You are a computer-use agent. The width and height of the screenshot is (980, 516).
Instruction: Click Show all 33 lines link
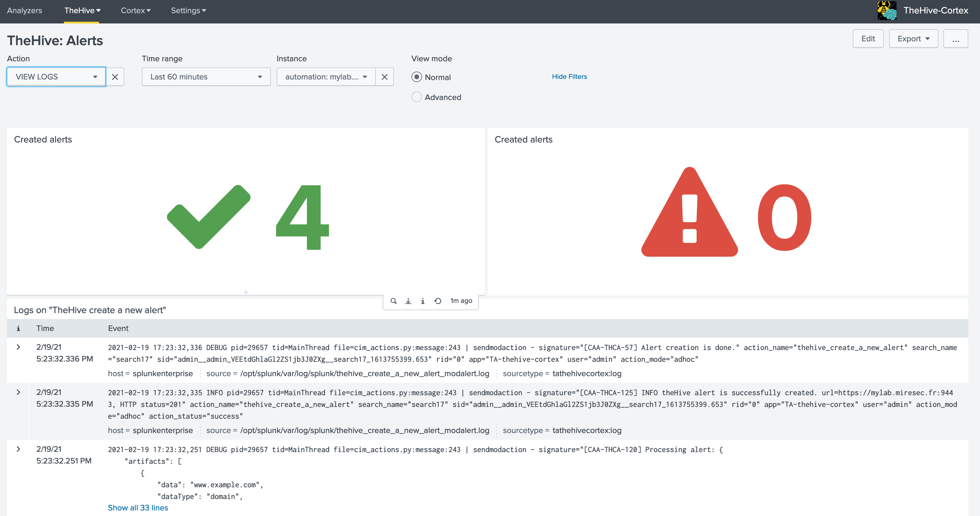tap(138, 507)
